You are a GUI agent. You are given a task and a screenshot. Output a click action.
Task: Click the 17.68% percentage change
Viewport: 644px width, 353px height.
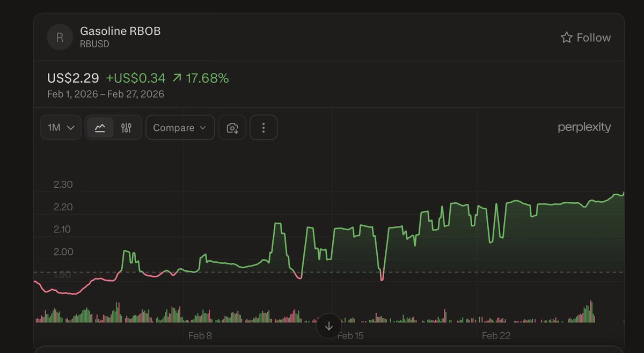click(207, 78)
